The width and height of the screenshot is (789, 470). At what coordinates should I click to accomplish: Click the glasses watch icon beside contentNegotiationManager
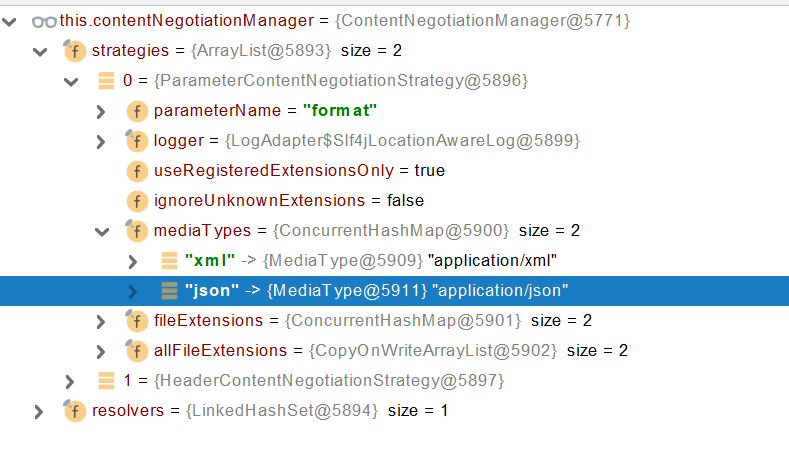point(43,20)
